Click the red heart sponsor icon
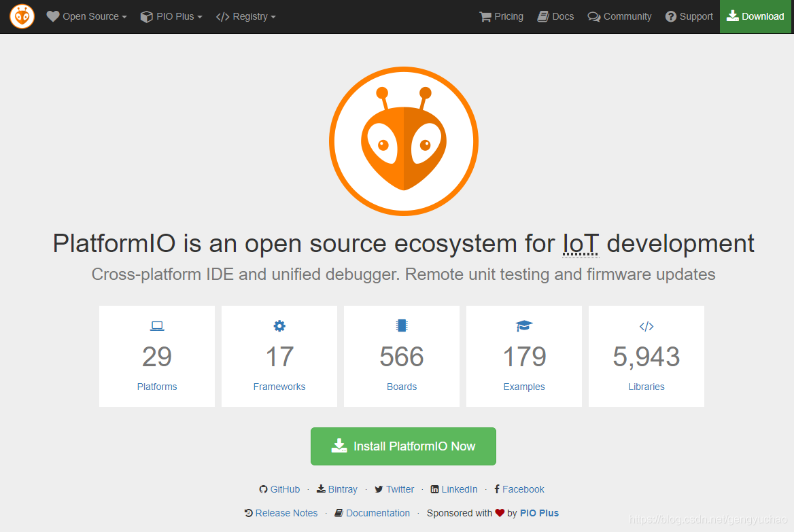 coord(500,513)
